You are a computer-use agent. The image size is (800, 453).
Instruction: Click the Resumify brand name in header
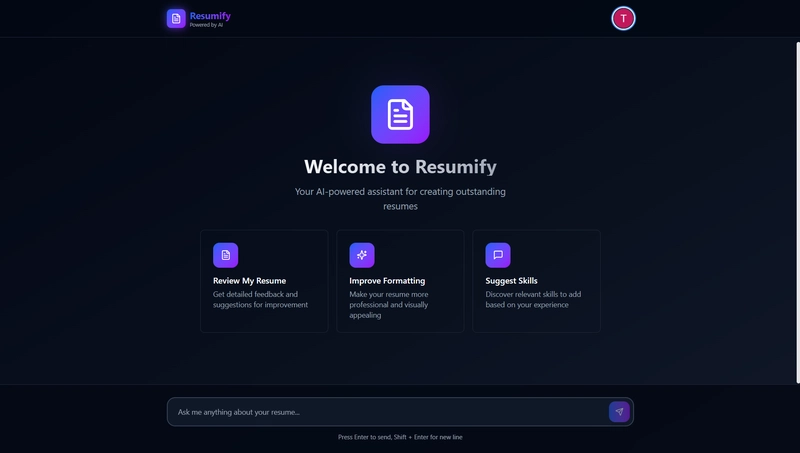click(x=210, y=15)
